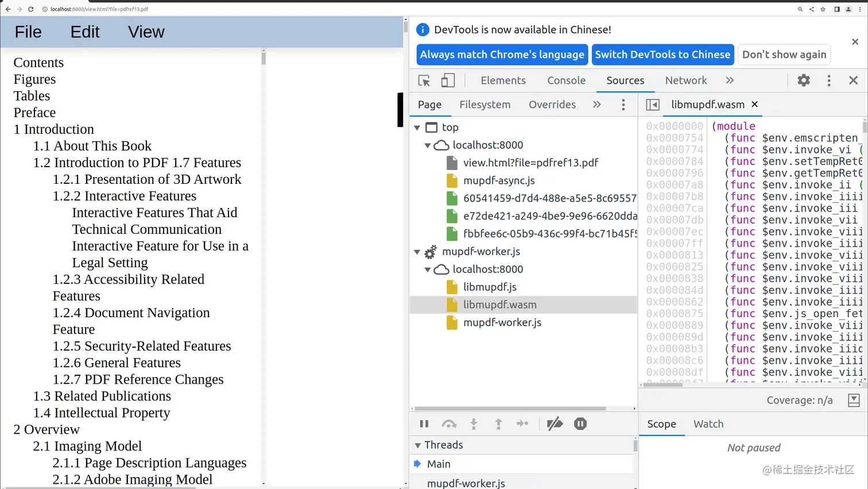Show more Sources navigator tabs chevron
This screenshot has height=489, width=868.
coord(597,105)
